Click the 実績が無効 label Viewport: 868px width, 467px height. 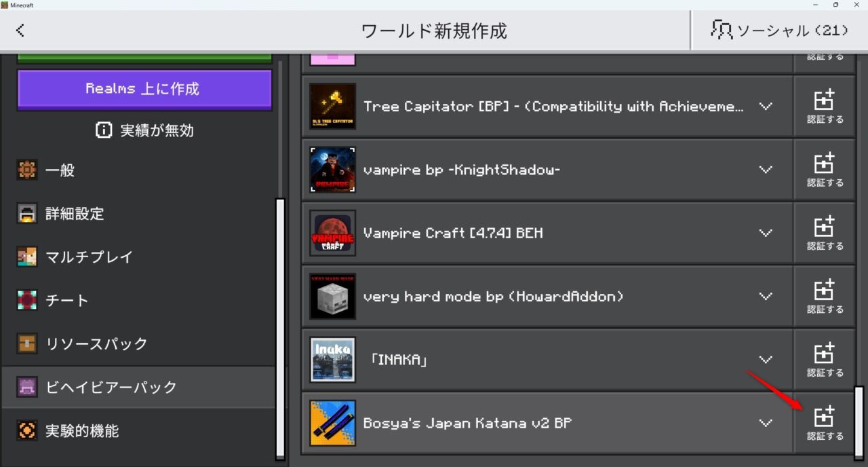coord(157,130)
